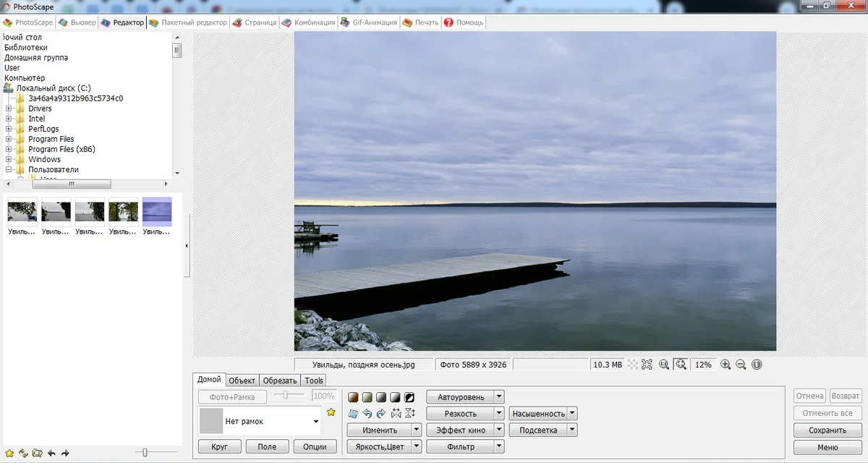
Task: Switch to the Объект tab
Action: [x=242, y=381]
